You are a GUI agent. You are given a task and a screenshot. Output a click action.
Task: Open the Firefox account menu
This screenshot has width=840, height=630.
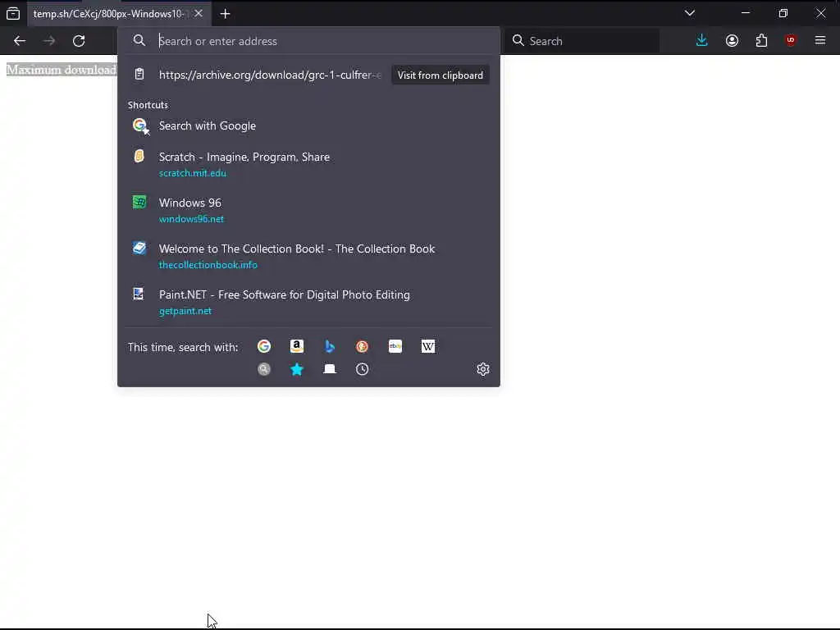[732, 41]
